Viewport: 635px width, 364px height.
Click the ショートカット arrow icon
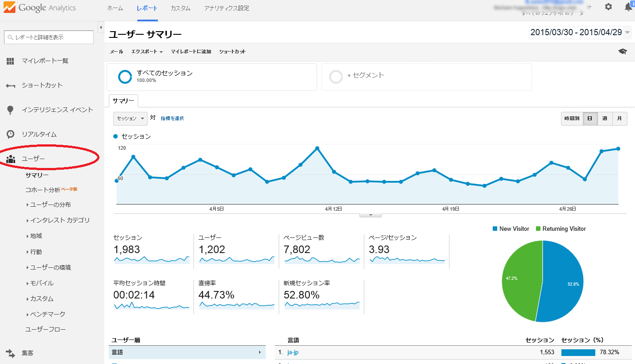coord(10,86)
